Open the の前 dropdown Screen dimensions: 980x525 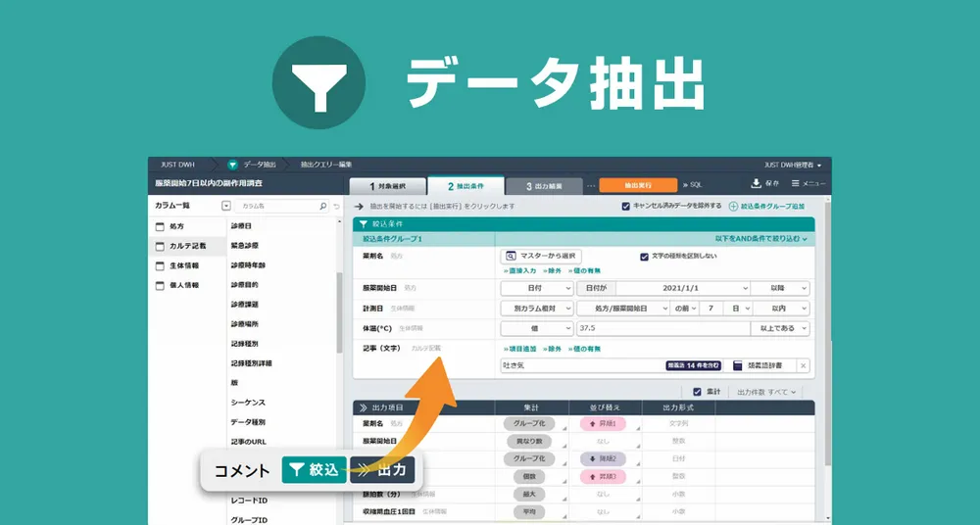tap(685, 309)
